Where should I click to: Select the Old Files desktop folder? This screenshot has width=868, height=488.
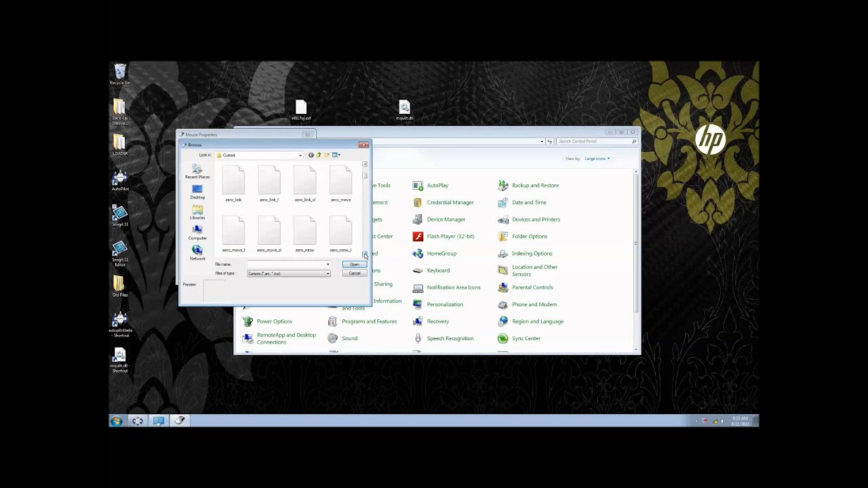[x=120, y=286]
